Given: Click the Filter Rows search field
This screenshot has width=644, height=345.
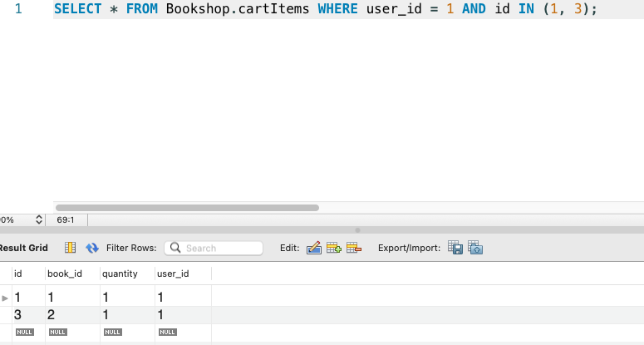Looking at the screenshot, I should (x=214, y=248).
